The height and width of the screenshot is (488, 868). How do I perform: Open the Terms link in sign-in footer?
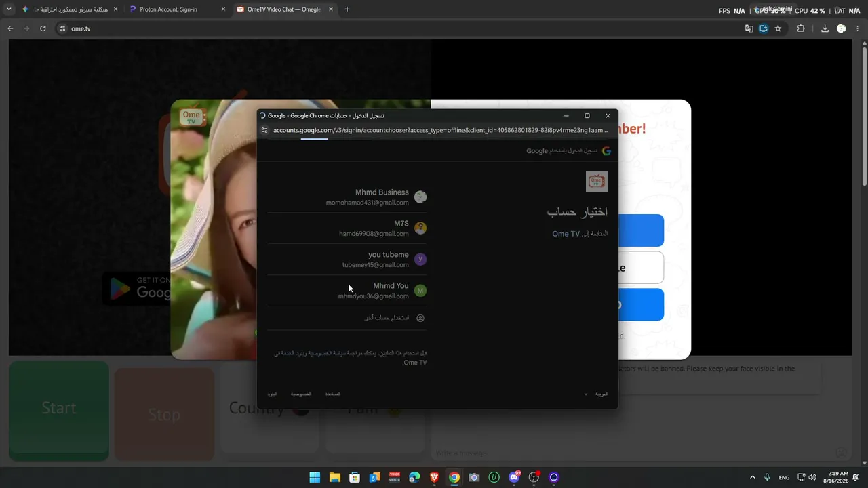(x=273, y=394)
